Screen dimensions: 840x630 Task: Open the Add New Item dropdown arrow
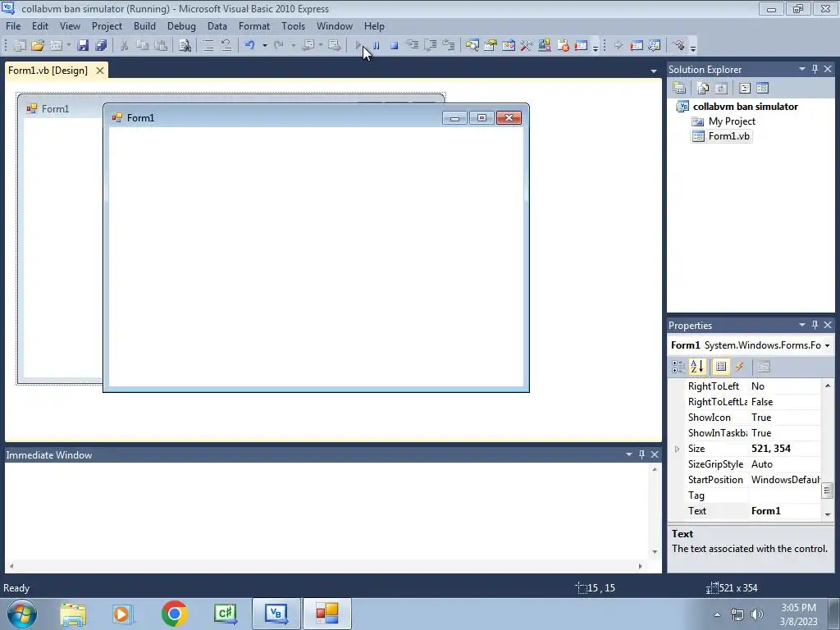(69, 46)
